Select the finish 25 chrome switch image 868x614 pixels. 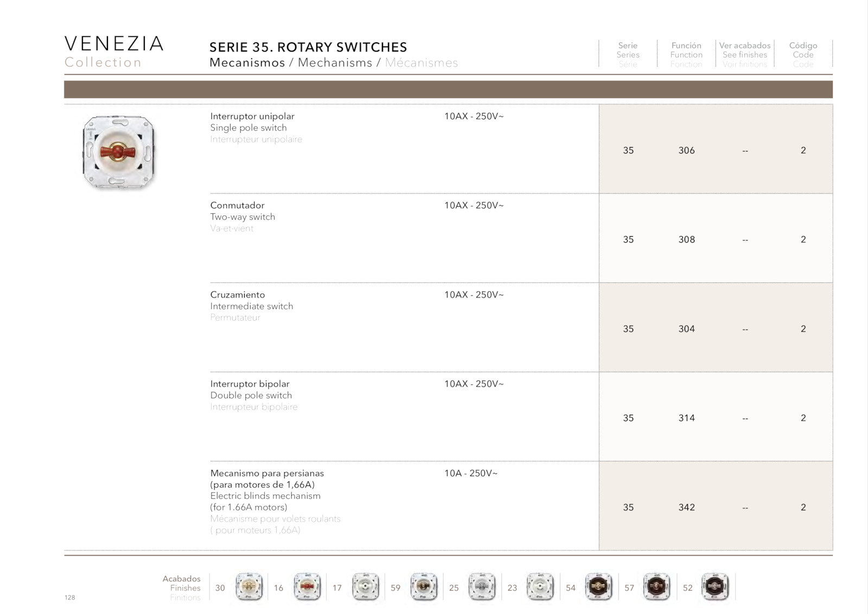482,587
